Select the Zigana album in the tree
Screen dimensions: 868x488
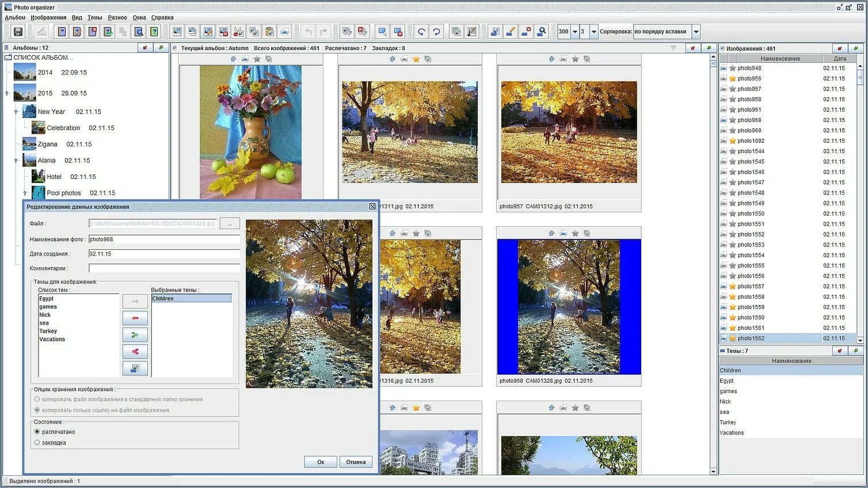(x=56, y=144)
